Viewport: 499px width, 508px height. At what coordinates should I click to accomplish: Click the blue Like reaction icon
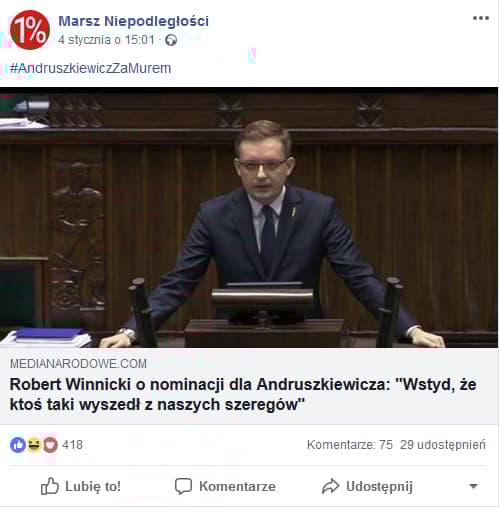tap(18, 445)
